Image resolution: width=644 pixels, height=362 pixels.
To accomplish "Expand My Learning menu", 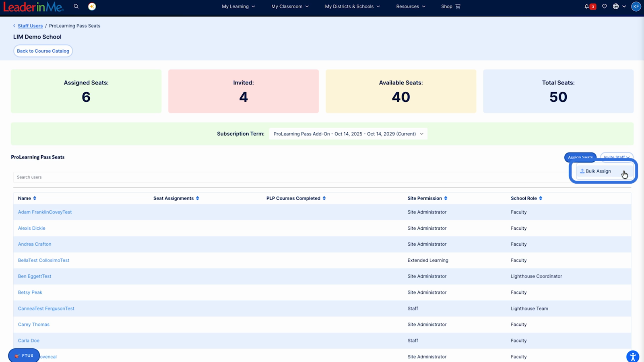I will [238, 6].
